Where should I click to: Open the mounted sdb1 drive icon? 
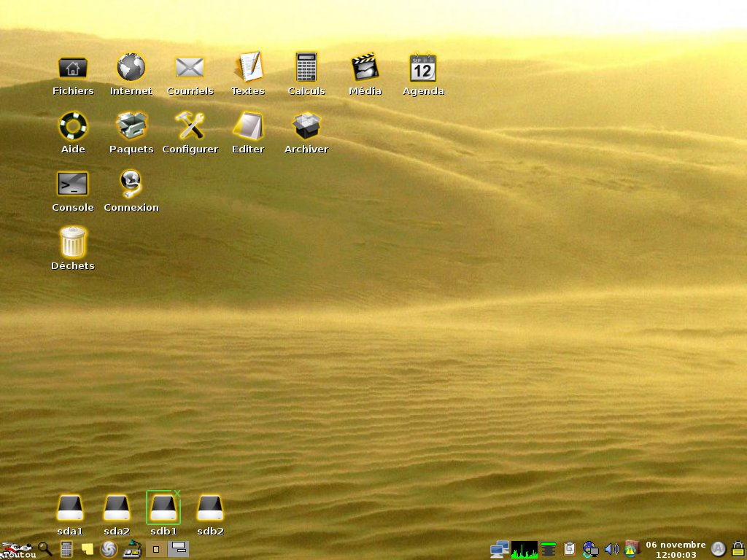click(163, 507)
